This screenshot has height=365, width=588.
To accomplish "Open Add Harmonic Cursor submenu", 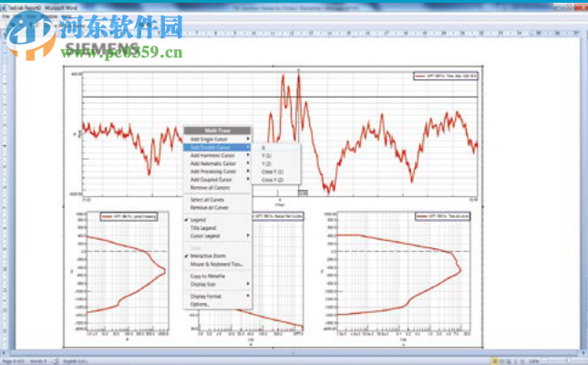I will tap(217, 155).
